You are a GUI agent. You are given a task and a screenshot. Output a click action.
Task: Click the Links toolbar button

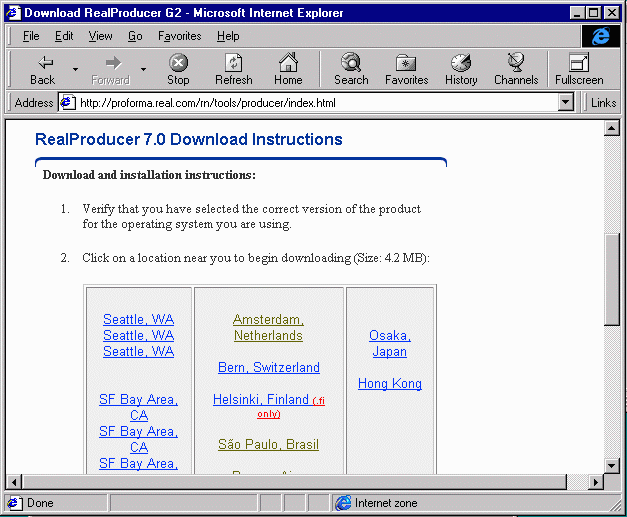[603, 102]
